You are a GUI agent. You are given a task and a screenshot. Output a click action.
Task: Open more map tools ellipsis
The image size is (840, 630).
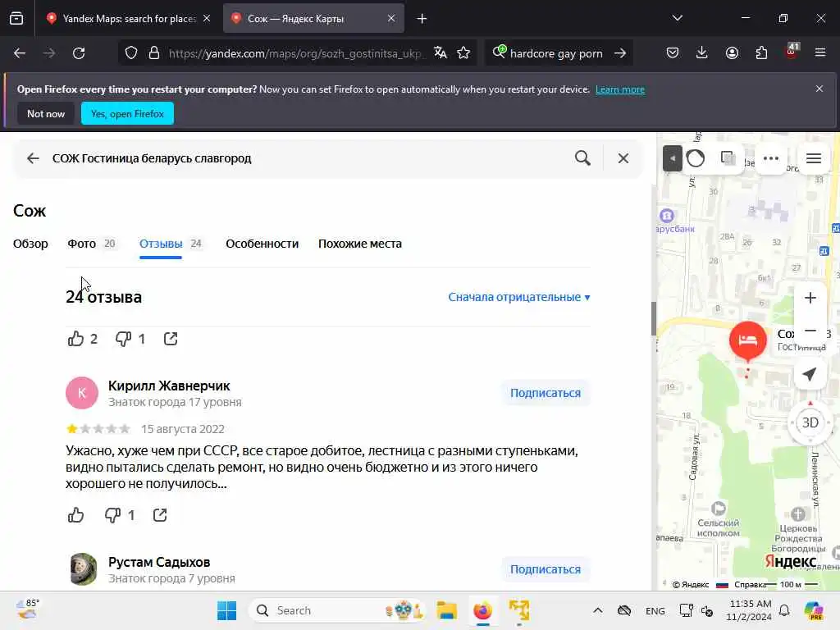coord(771,158)
